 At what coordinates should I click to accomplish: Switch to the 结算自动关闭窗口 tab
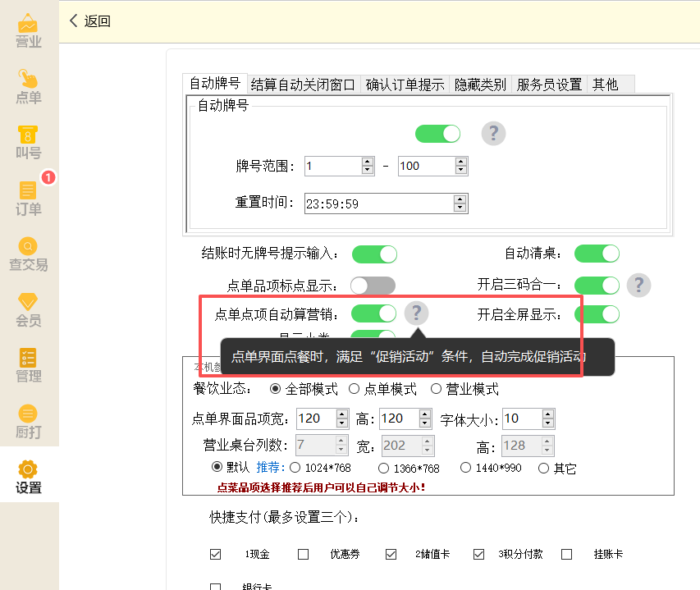pyautogui.click(x=303, y=84)
